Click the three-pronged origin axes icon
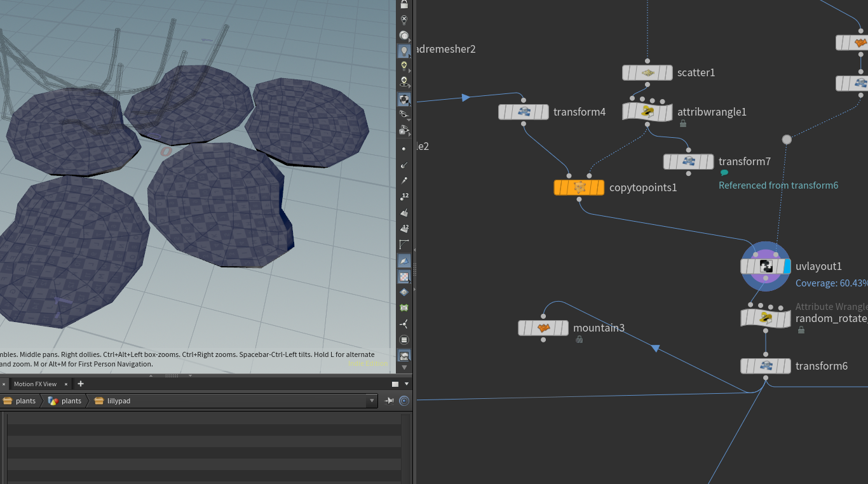This screenshot has height=484, width=868. (404, 324)
